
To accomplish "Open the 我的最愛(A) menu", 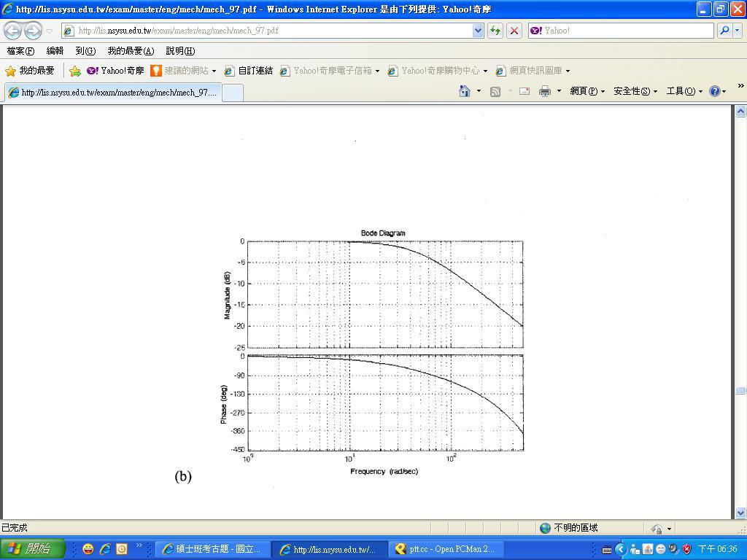I will coord(131,51).
